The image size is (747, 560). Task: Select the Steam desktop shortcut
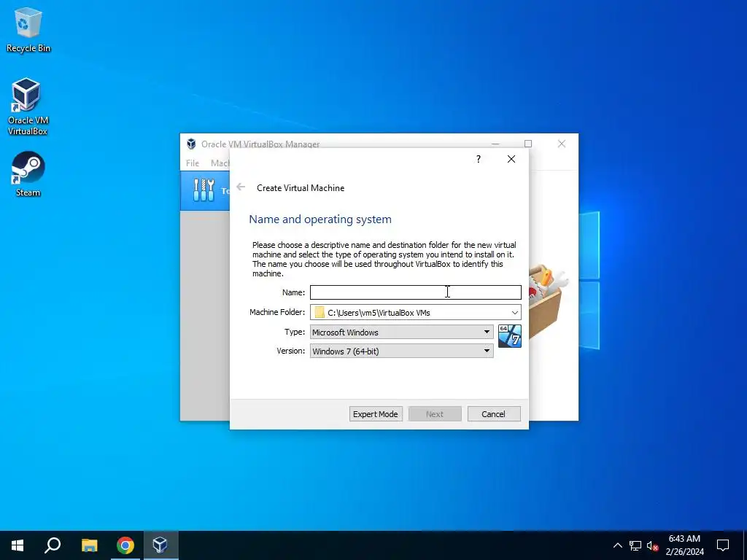28,174
